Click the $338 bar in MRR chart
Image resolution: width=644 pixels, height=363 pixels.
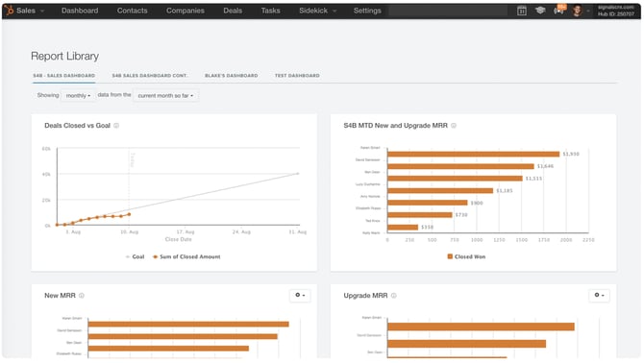(x=403, y=228)
